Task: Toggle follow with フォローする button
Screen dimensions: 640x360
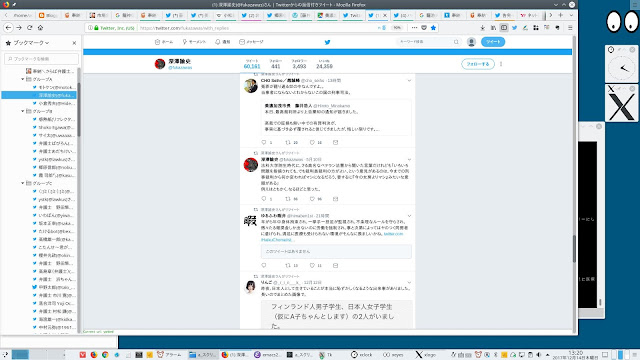Action: coord(478,64)
